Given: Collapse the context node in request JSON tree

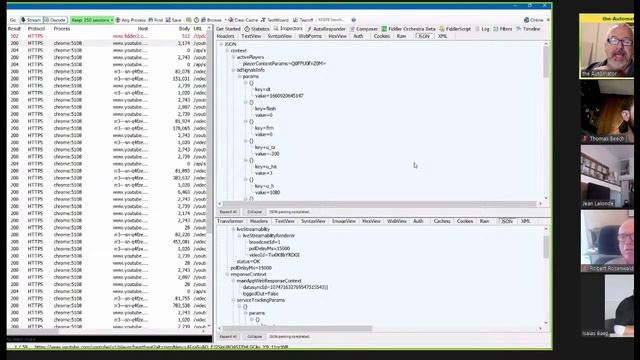Looking at the screenshot, I should pyautogui.click(x=227, y=51).
